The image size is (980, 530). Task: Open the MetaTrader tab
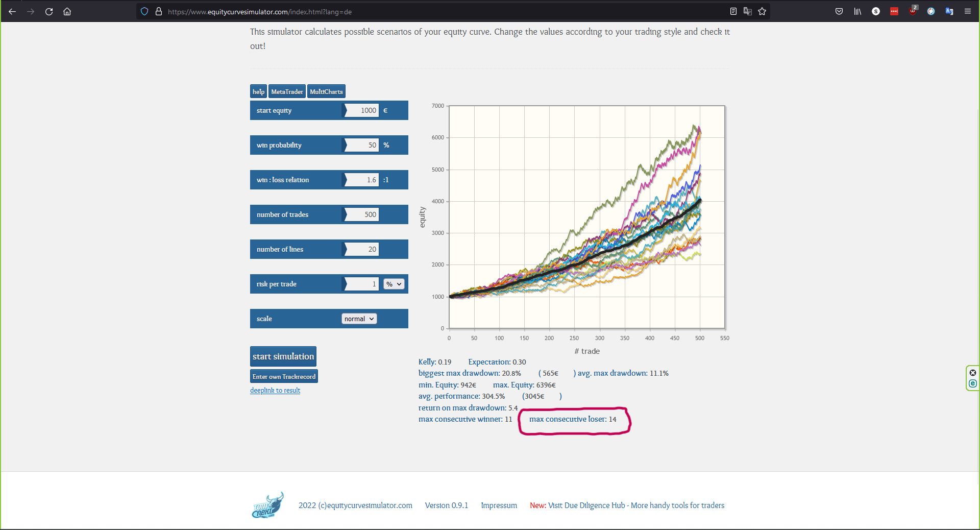[x=287, y=91]
